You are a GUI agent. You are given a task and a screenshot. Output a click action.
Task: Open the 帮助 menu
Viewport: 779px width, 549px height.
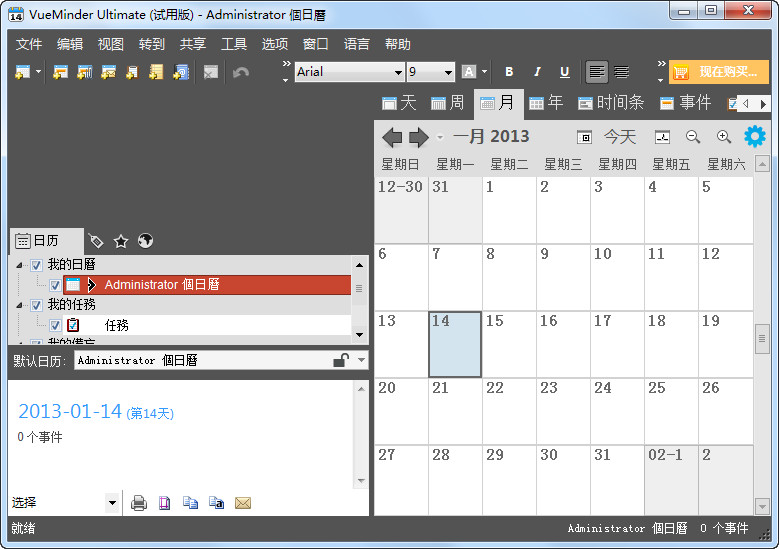coord(397,44)
